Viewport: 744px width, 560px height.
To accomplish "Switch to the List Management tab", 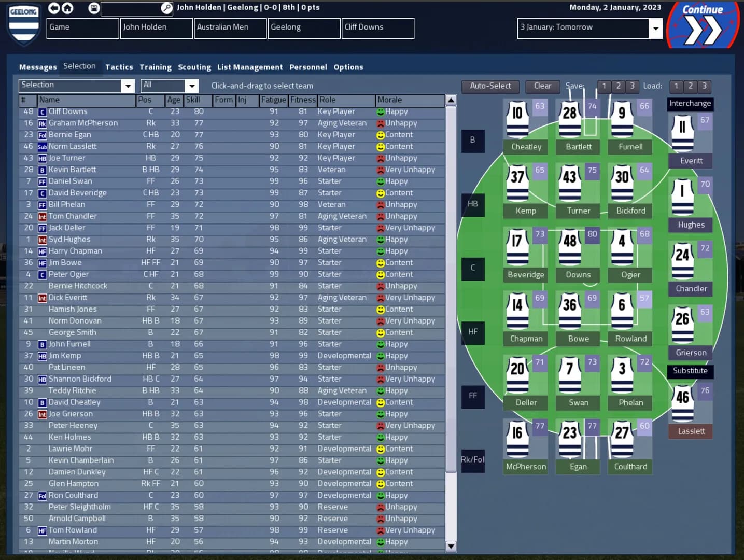I will (250, 67).
